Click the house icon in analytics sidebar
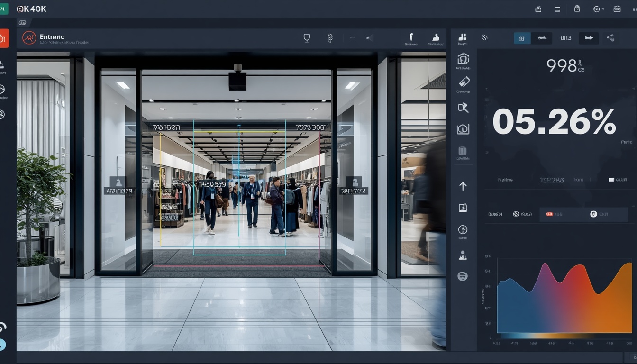 (463, 58)
